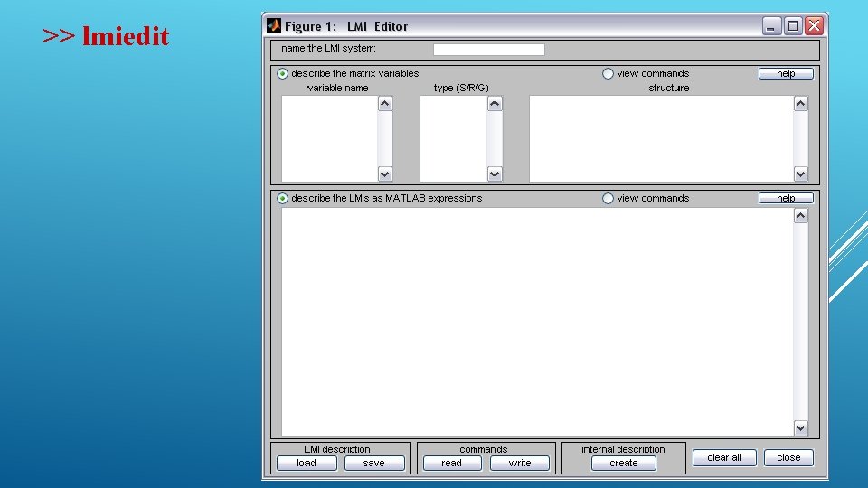The width and height of the screenshot is (868, 488).
Task: Click down arrow of LMI expressions scrollbar
Action: coord(800,427)
